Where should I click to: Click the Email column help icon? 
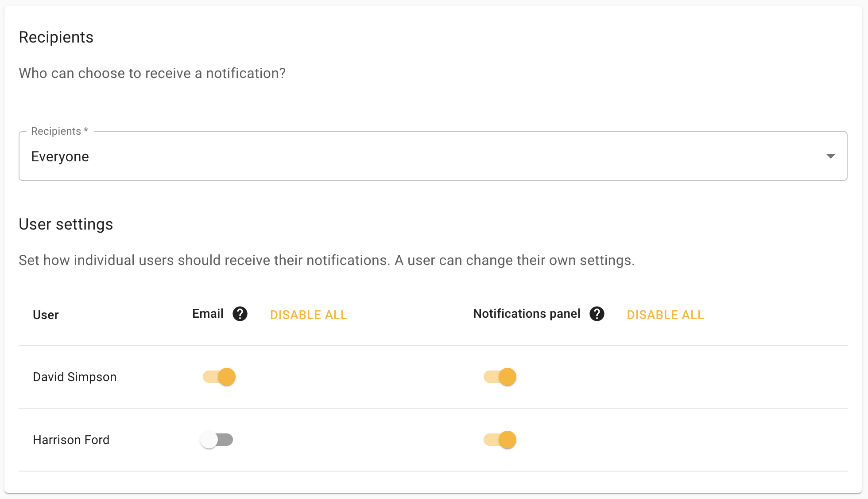[x=240, y=314]
